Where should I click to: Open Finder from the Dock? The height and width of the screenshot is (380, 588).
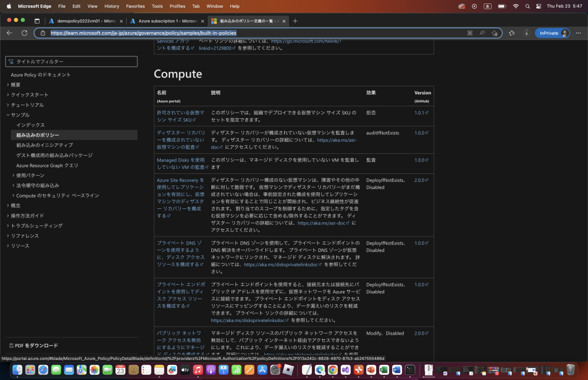pos(17,370)
